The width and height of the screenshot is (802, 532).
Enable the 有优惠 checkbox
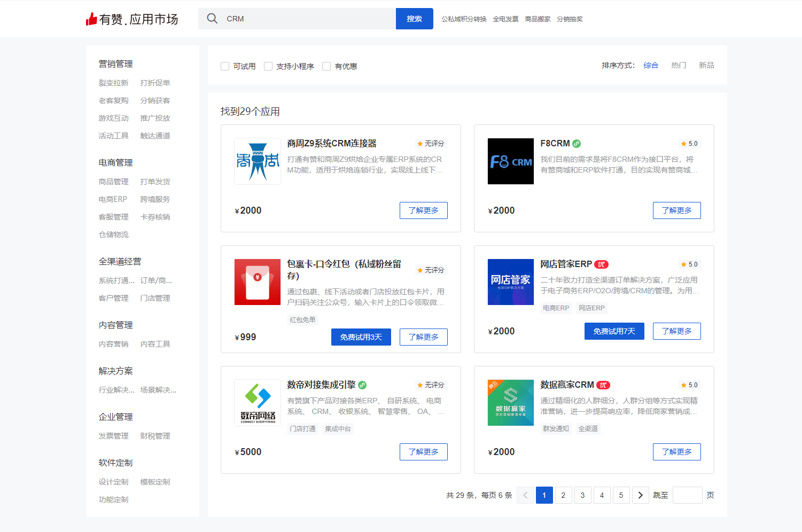(x=326, y=66)
